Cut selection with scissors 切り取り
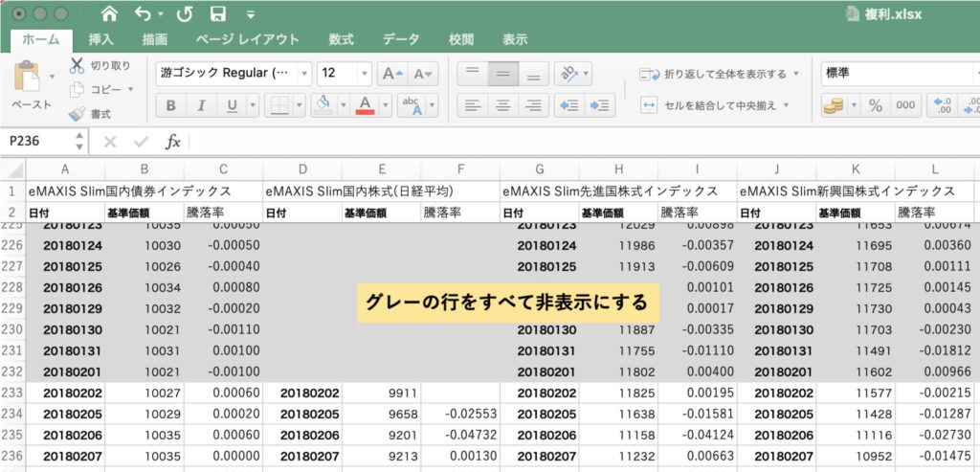Viewport: 980px width, 472px height. point(100,66)
